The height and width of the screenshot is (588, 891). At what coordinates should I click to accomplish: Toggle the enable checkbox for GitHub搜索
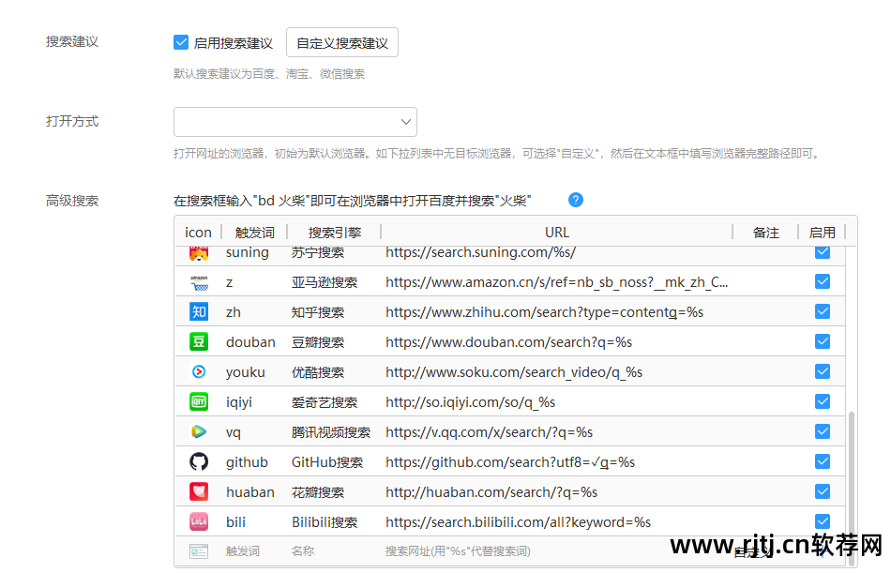tap(823, 461)
